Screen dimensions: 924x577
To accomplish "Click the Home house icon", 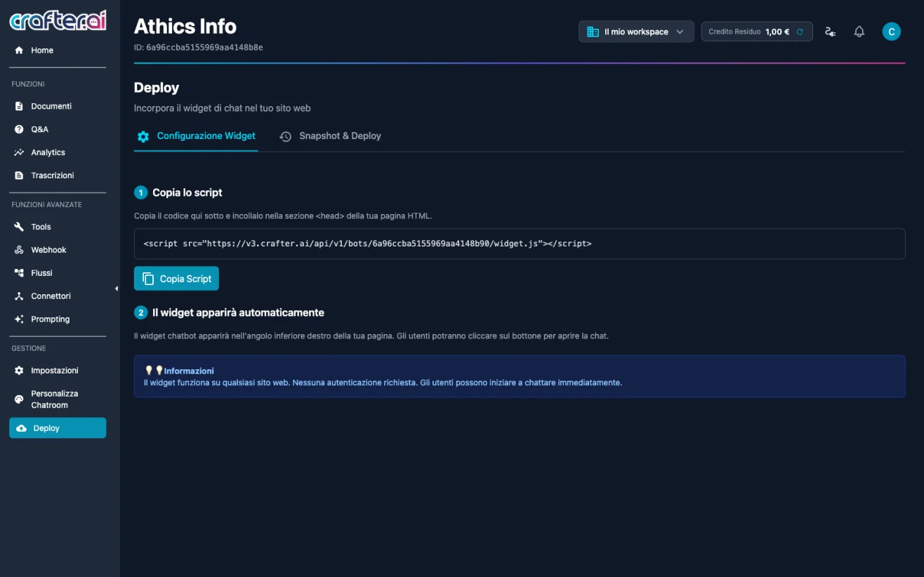I will (x=19, y=51).
